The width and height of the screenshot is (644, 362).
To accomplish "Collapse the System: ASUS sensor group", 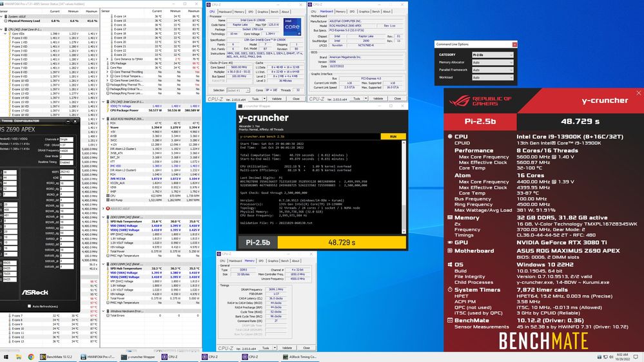I will (2, 16).
